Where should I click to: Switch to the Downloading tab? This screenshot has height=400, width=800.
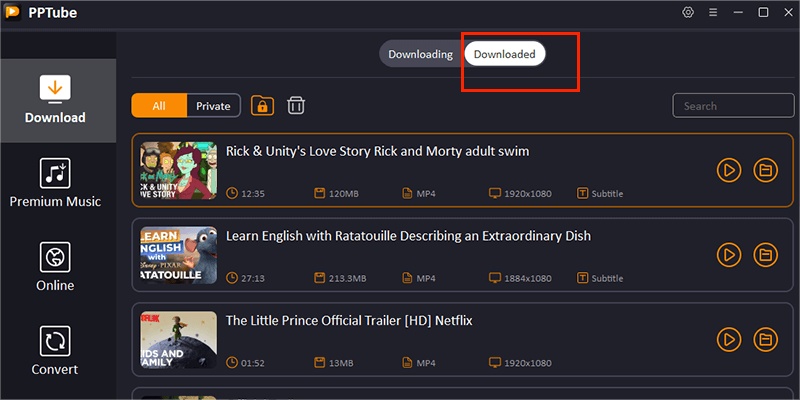click(x=420, y=54)
